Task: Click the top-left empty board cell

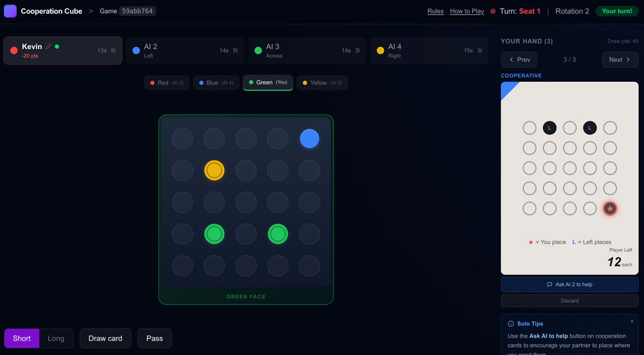Action: coord(182,139)
